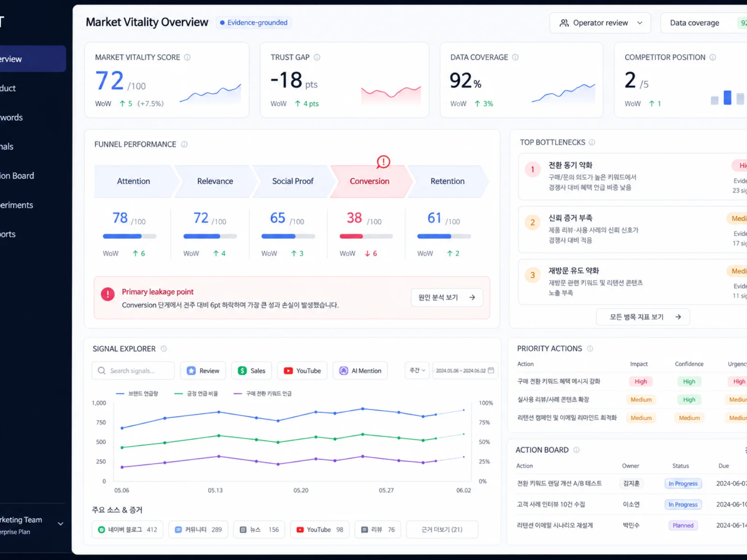The image size is (747, 560).
Task: Select the Retention funnel stage
Action: [x=448, y=181]
